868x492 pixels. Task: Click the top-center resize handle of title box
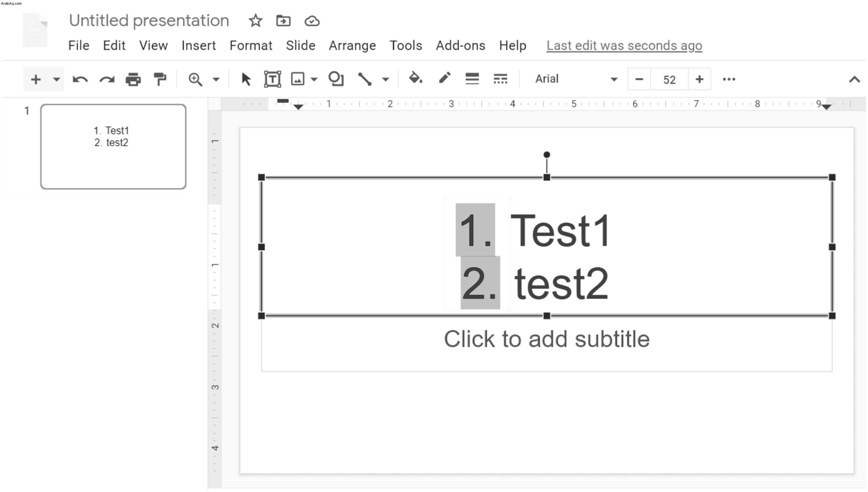click(x=547, y=177)
